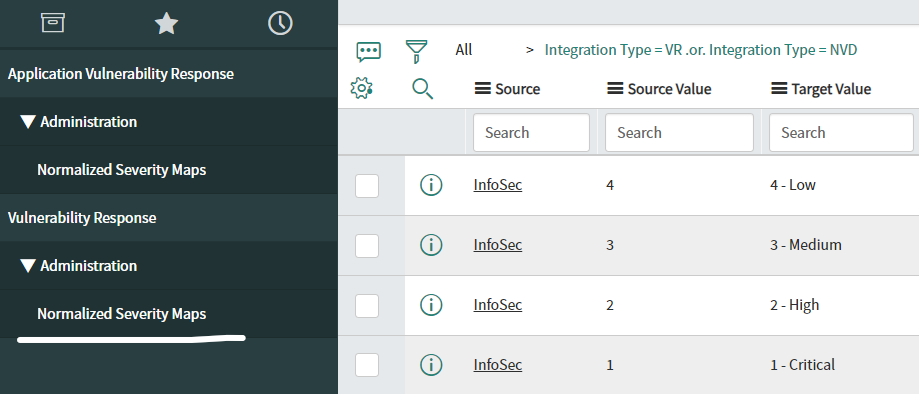Collapse Administration under Vulnerability Response
The width and height of the screenshot is (919, 394).
click(x=28, y=266)
